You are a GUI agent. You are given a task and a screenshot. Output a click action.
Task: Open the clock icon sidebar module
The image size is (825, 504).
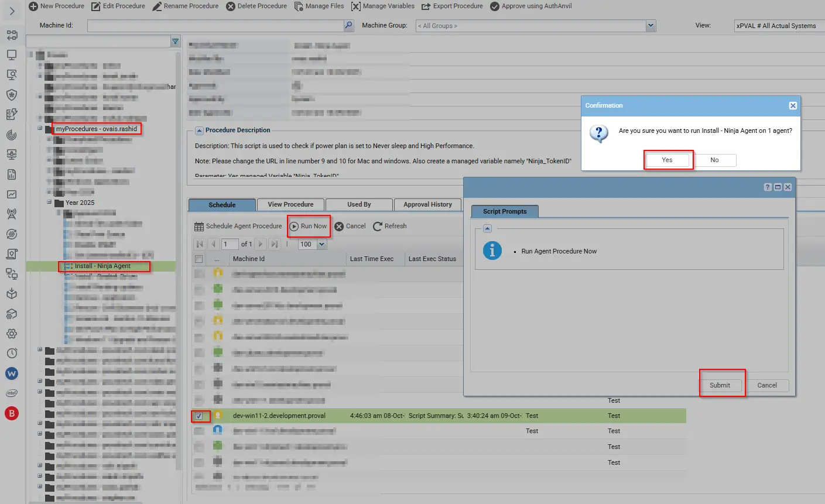[x=12, y=354]
